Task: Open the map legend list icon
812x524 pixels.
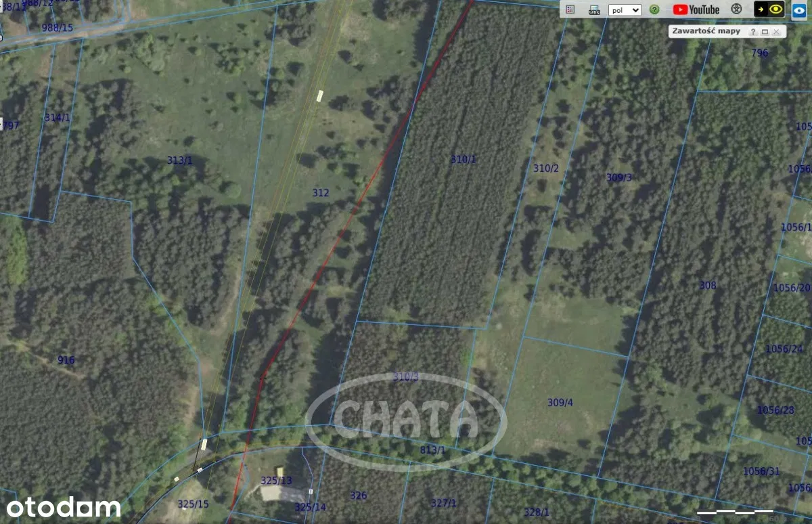Action: [x=570, y=9]
